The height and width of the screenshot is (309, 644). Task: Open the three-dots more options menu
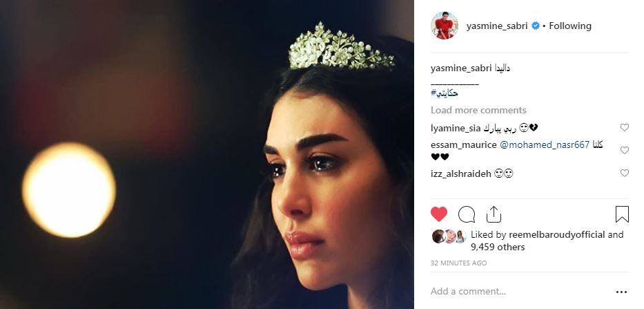pyautogui.click(x=622, y=292)
